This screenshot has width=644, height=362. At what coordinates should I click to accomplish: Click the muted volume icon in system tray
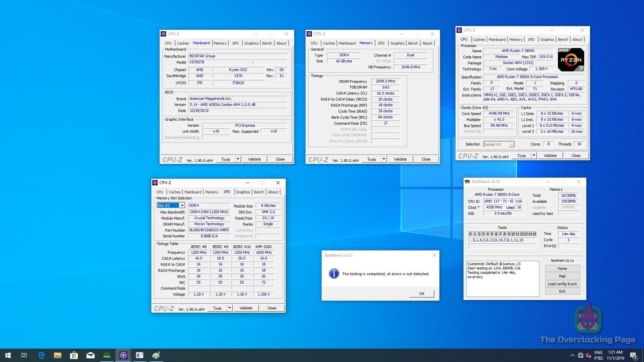point(588,355)
